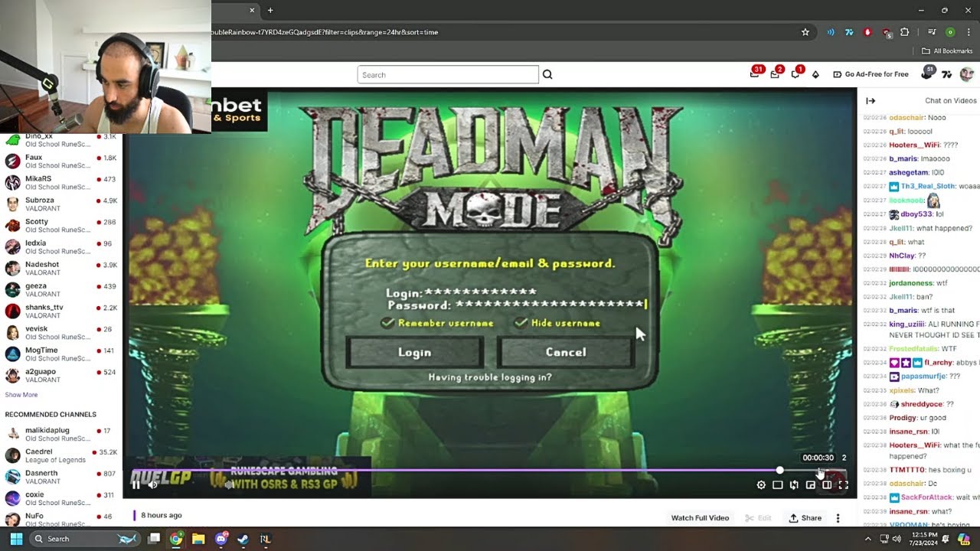This screenshot has width=980, height=551.
Task: Open the Twitch user avatar menu
Action: (x=966, y=74)
